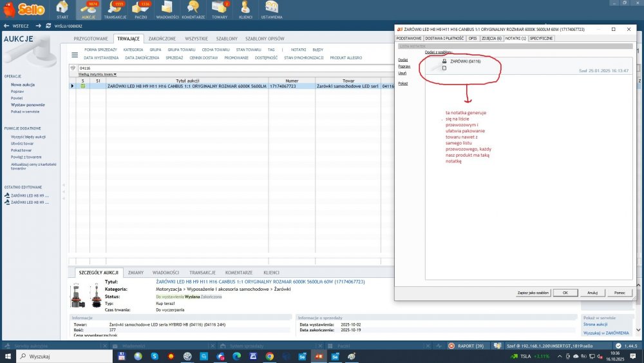Open the hamburger filter menu icon

click(x=75, y=55)
